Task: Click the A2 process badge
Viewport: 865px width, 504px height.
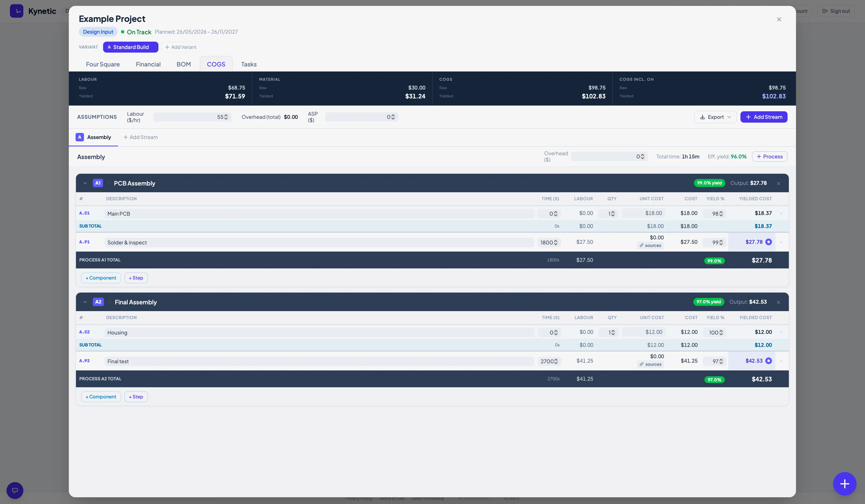Action: tap(98, 302)
